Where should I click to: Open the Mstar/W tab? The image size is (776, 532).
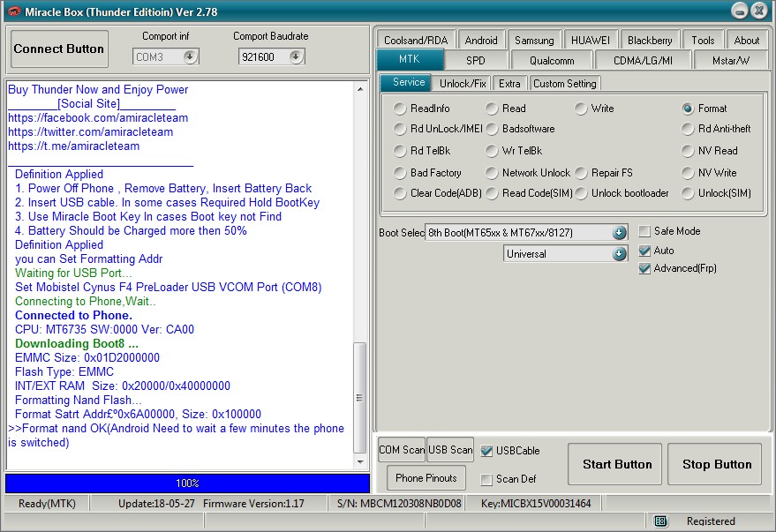coord(731,61)
